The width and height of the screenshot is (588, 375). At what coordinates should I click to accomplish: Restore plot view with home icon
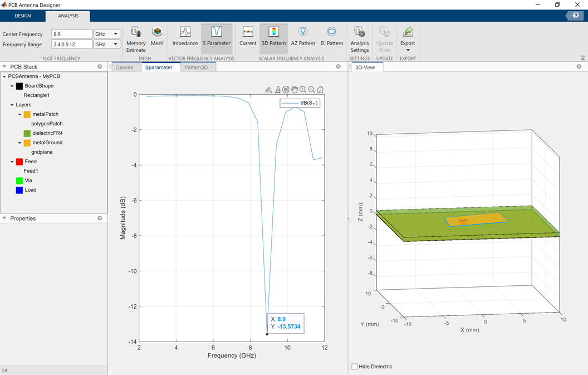[x=320, y=90]
